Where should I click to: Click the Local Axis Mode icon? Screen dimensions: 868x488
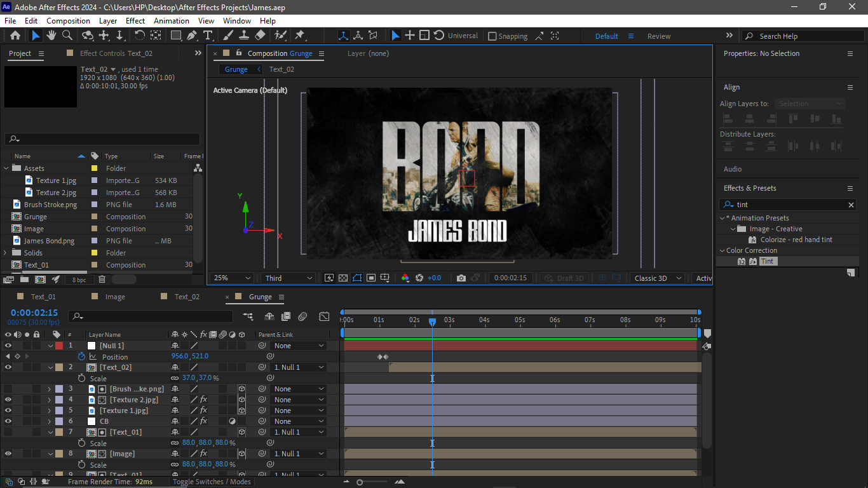point(343,36)
